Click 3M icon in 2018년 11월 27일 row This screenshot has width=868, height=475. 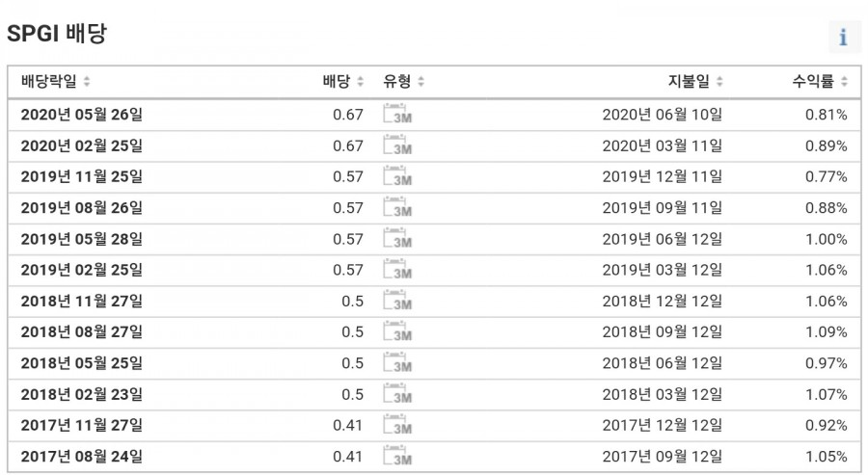click(x=397, y=301)
